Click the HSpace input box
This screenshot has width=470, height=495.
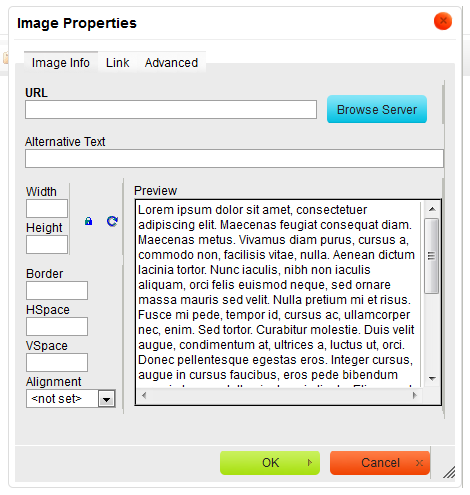[x=57, y=326]
